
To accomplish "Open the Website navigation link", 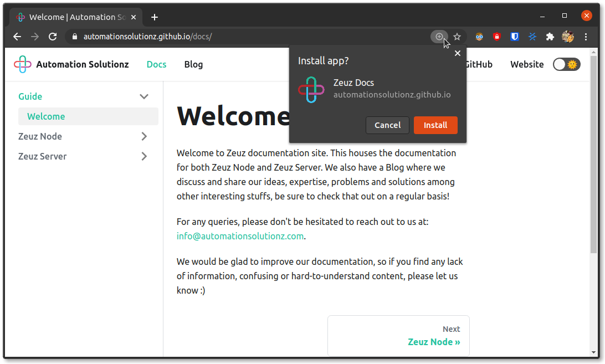I will 527,64.
